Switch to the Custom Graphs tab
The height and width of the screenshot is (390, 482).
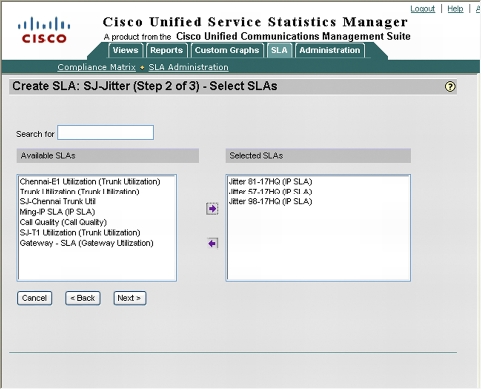227,50
